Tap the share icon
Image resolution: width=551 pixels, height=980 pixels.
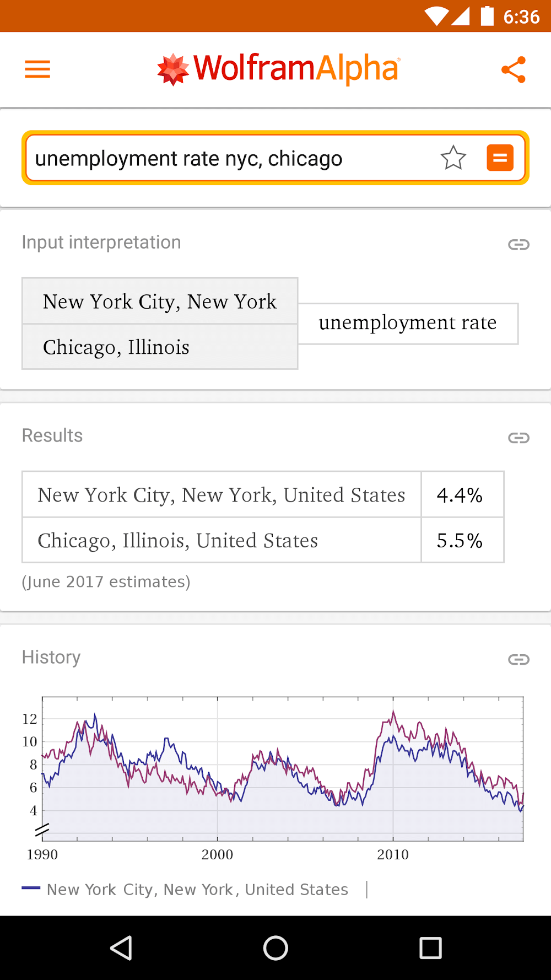(513, 69)
